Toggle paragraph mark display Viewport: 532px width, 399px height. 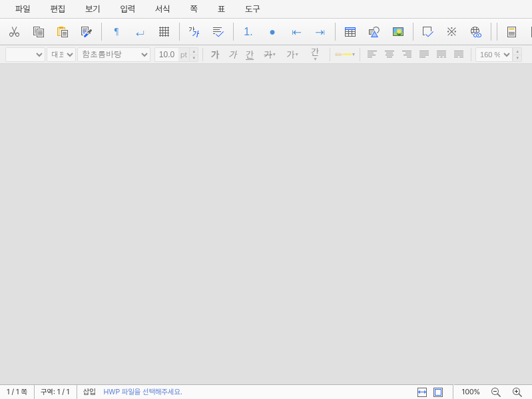117,32
